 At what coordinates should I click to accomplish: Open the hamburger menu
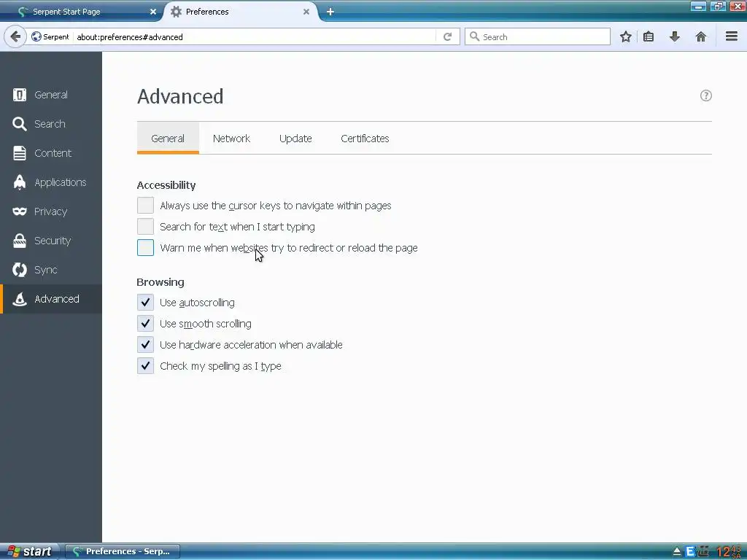point(732,36)
